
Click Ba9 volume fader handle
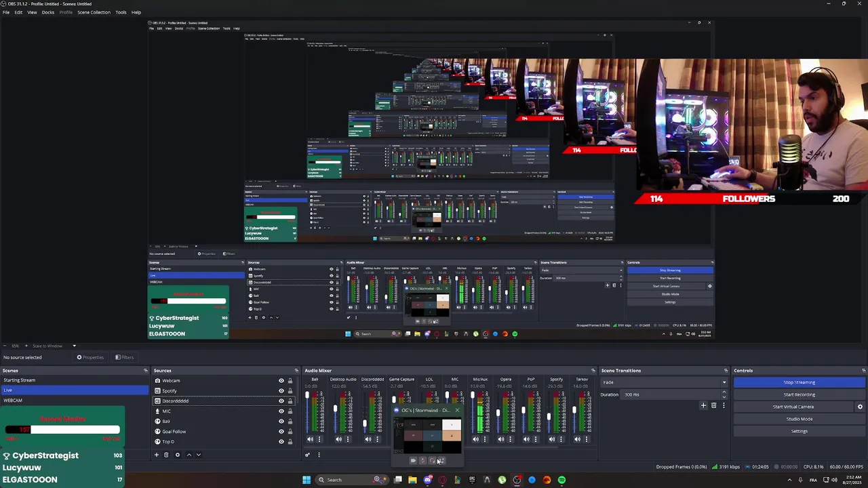click(307, 394)
